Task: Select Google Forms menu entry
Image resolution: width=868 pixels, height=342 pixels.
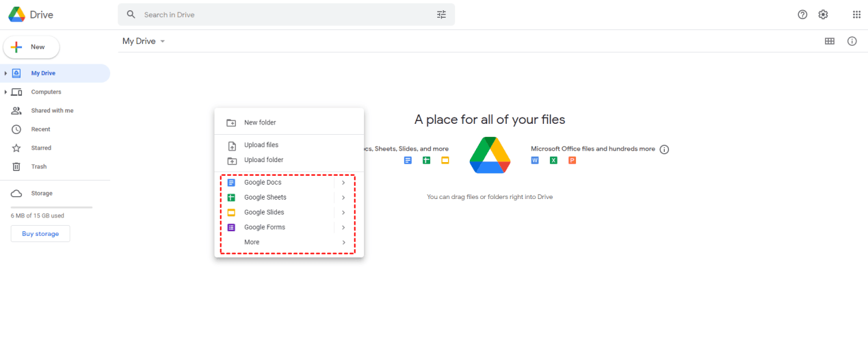Action: [289, 228]
